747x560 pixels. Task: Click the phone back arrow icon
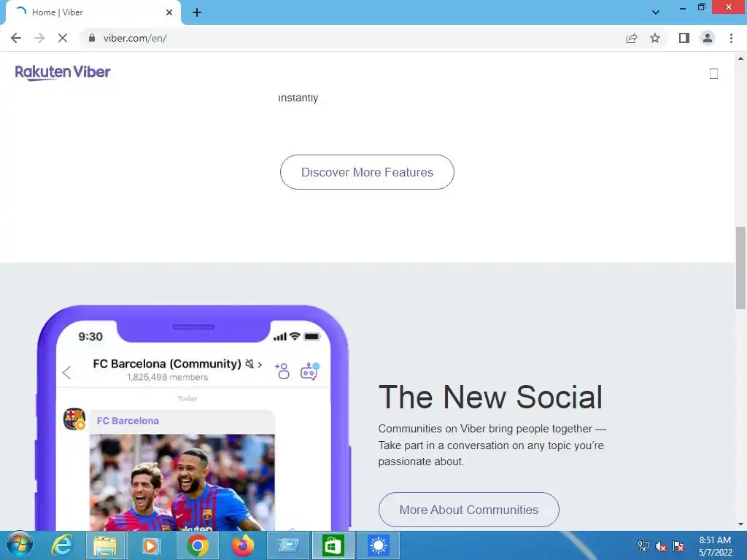[66, 373]
